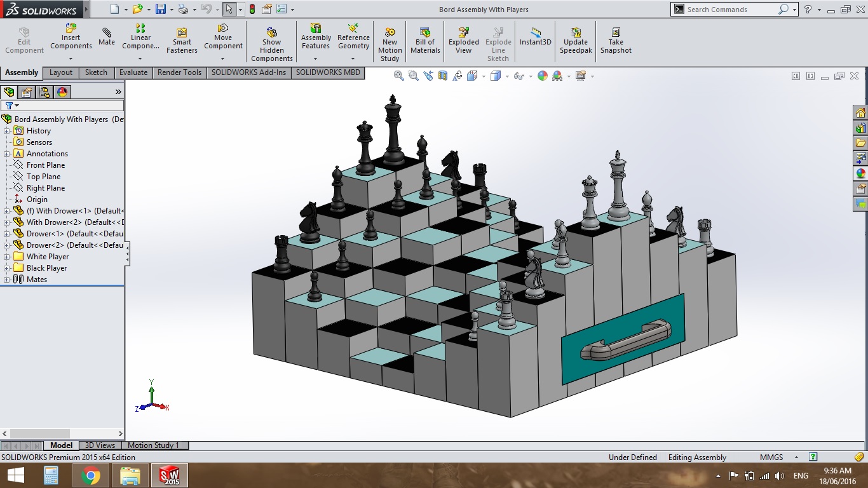
Task: Create a new document with New icon
Action: pyautogui.click(x=114, y=10)
